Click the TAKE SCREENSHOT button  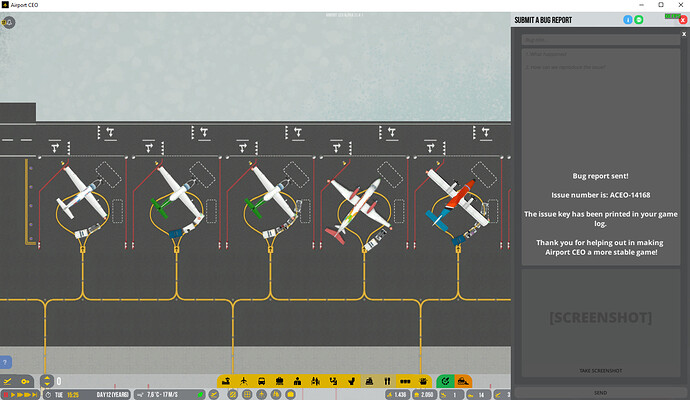(601, 371)
